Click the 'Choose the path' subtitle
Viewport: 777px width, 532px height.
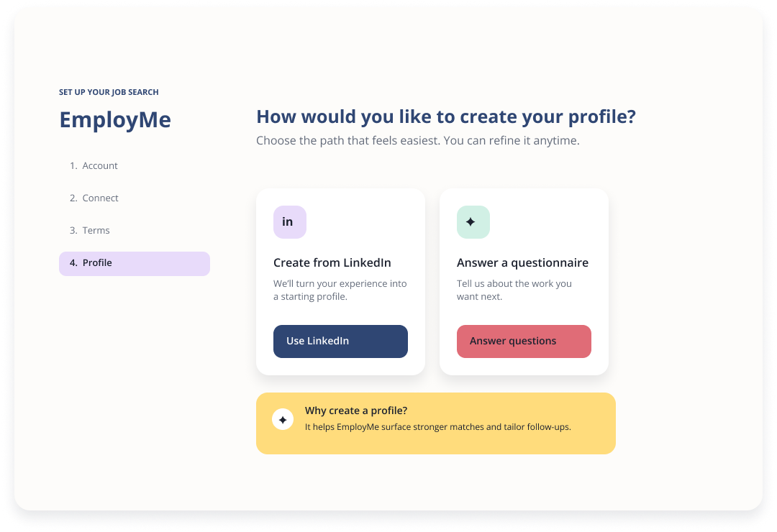[x=418, y=141]
